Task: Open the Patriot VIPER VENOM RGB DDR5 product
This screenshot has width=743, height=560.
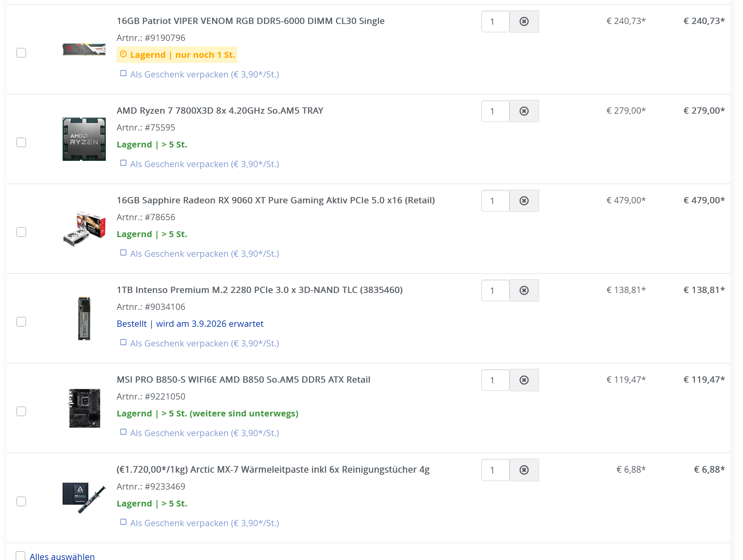Action: [x=250, y=21]
